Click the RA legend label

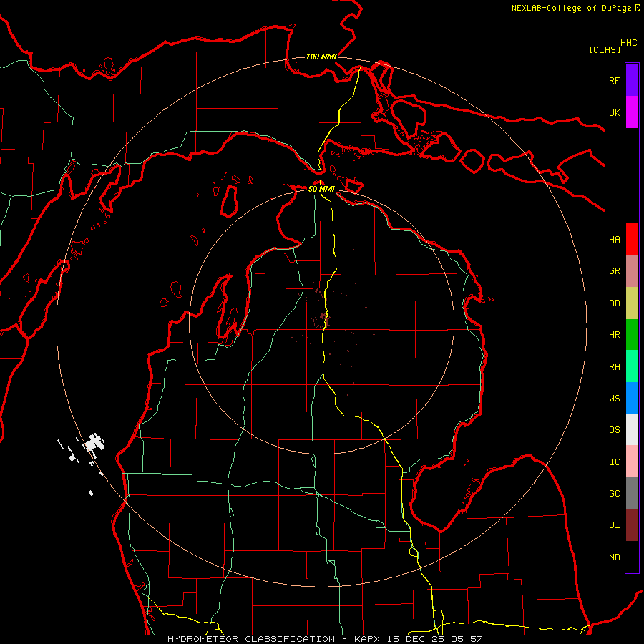614,367
